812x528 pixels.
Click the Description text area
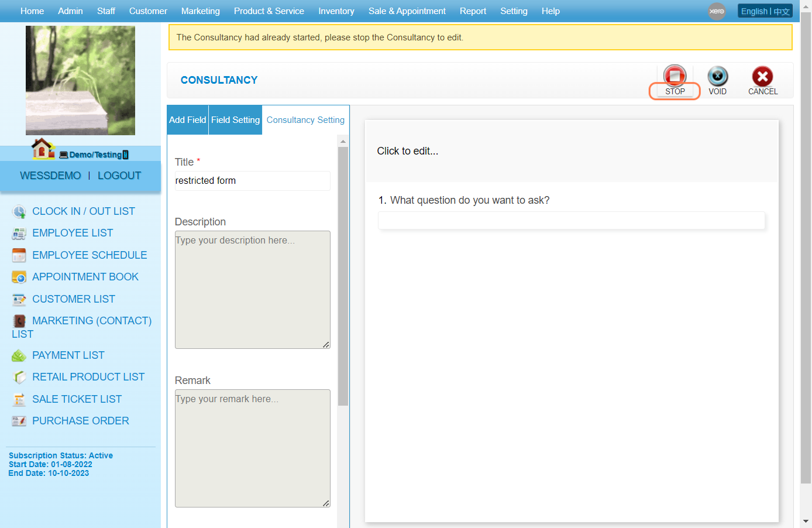coord(252,290)
